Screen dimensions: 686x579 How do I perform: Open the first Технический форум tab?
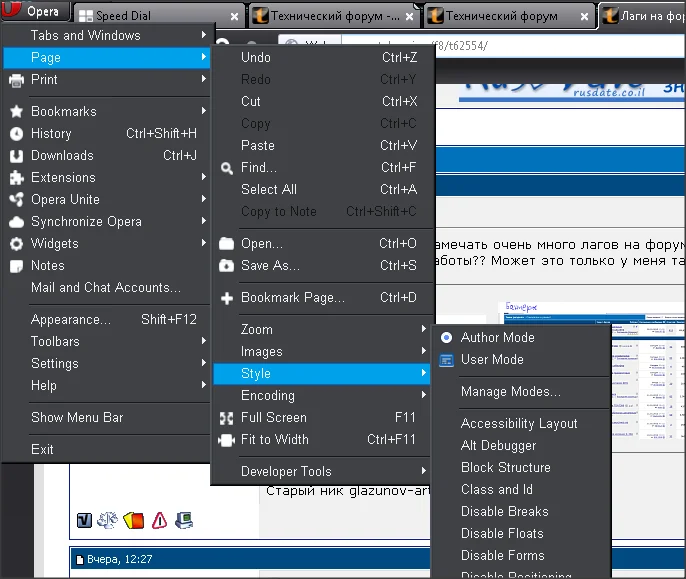point(334,16)
